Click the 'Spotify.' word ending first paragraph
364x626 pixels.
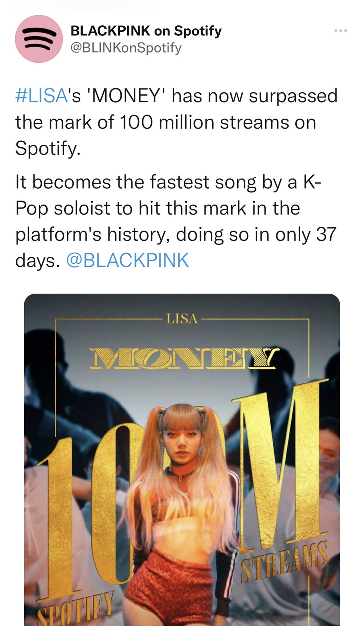tap(48, 148)
